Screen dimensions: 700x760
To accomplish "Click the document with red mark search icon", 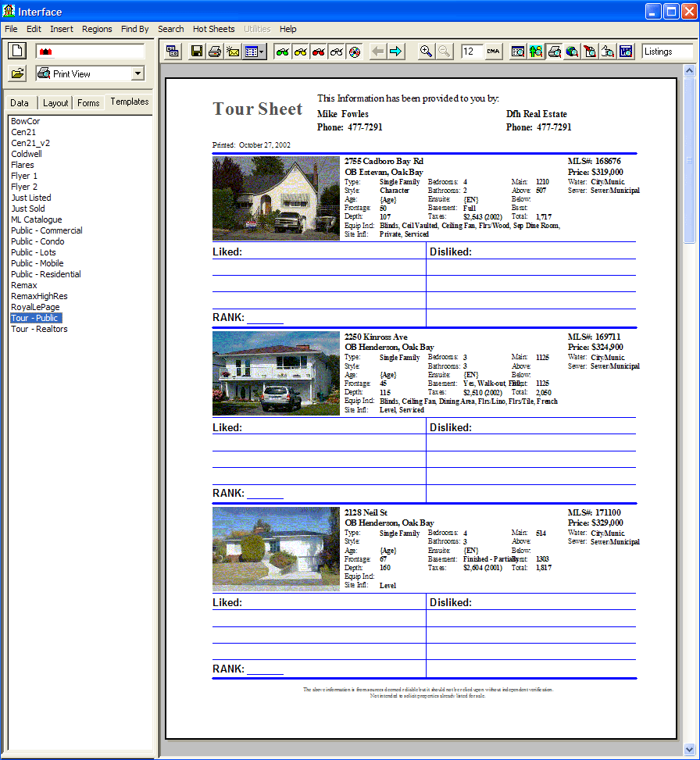I will pos(590,52).
